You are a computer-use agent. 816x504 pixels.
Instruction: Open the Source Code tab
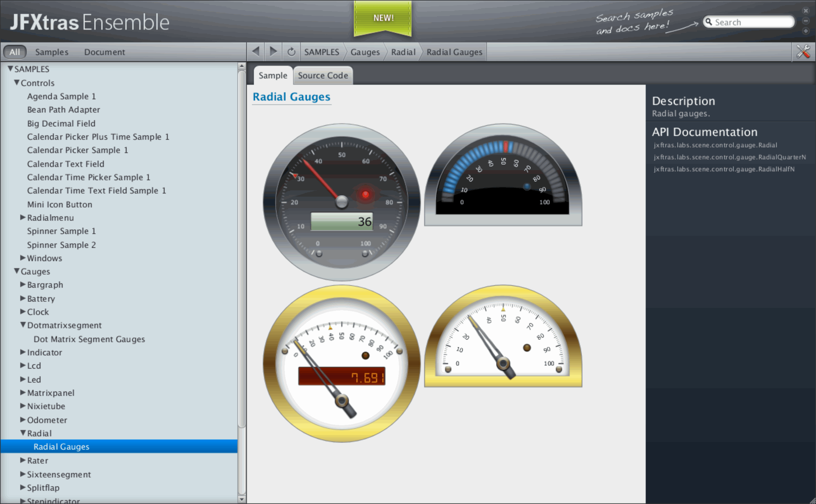point(323,76)
